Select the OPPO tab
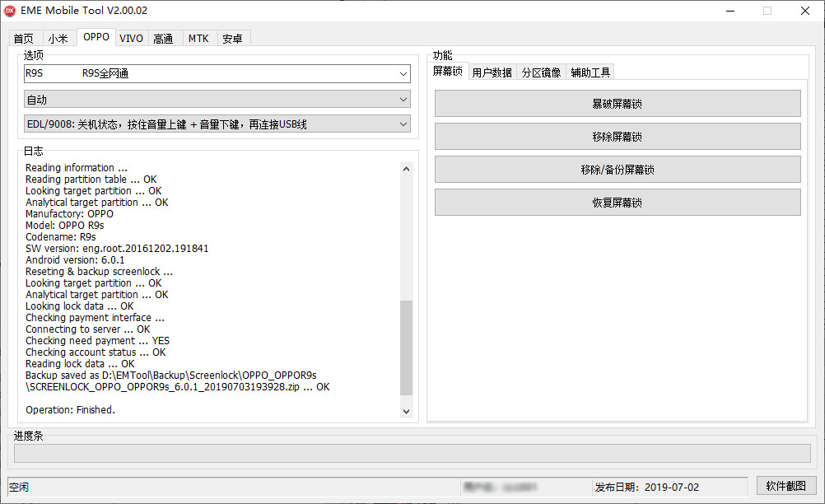Screen dimensions: 825x504 click(x=96, y=37)
